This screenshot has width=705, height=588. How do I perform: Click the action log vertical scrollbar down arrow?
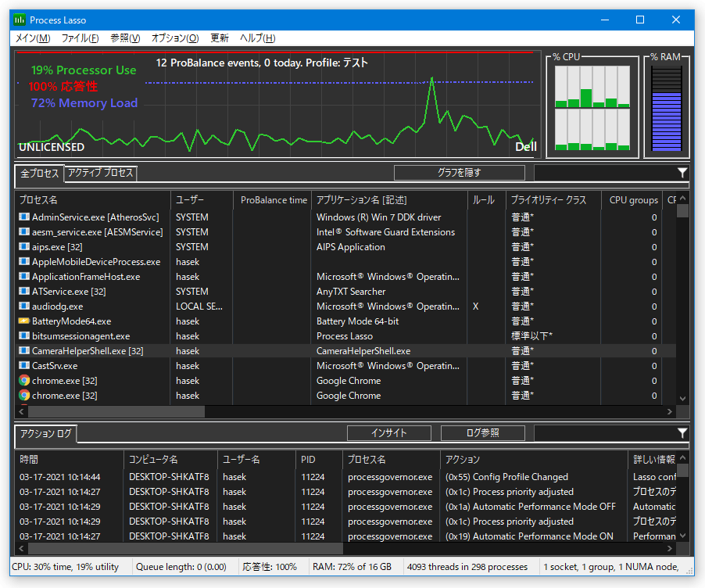tap(682, 536)
